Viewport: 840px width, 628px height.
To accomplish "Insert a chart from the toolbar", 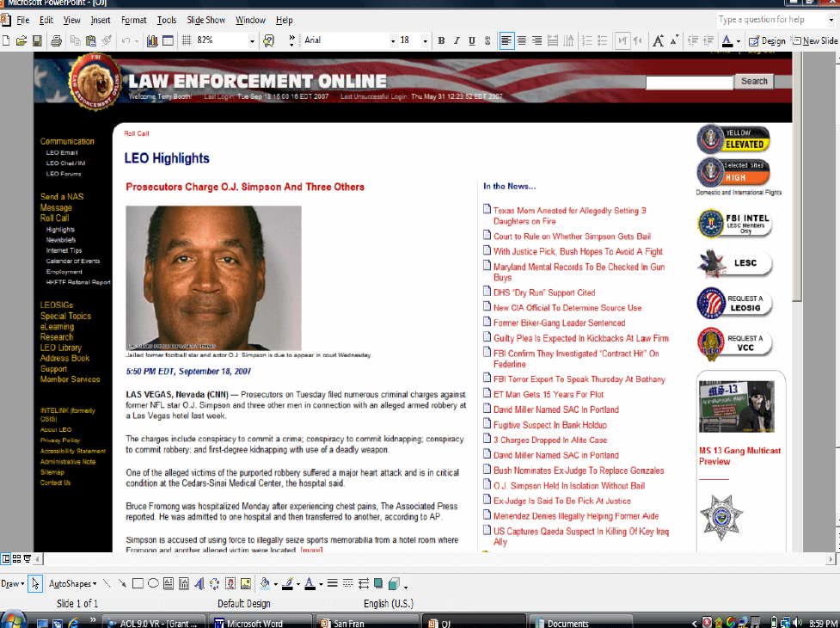I will [152, 40].
